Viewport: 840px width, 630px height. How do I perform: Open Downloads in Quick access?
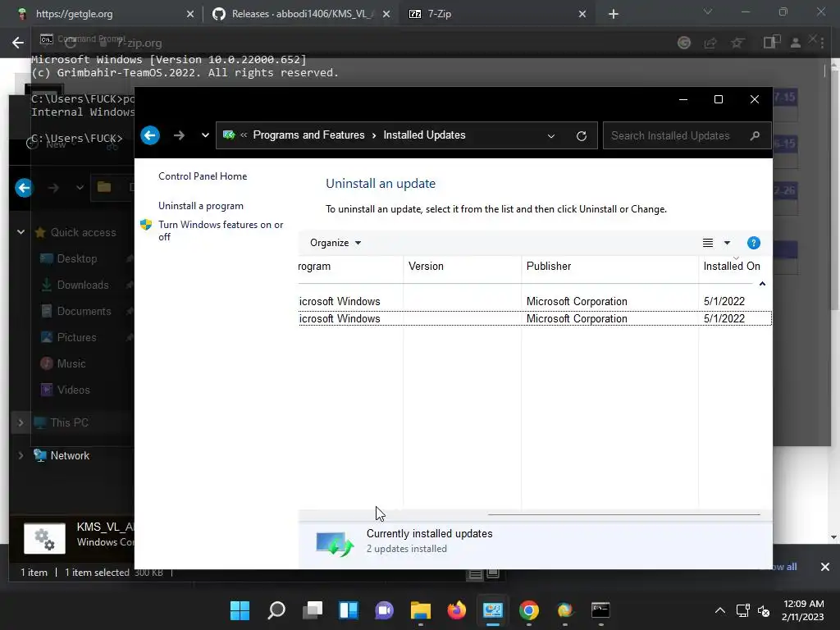click(83, 285)
